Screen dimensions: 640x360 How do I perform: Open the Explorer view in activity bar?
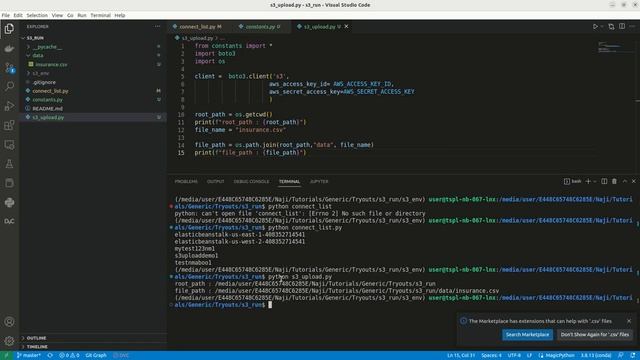pos(9,29)
